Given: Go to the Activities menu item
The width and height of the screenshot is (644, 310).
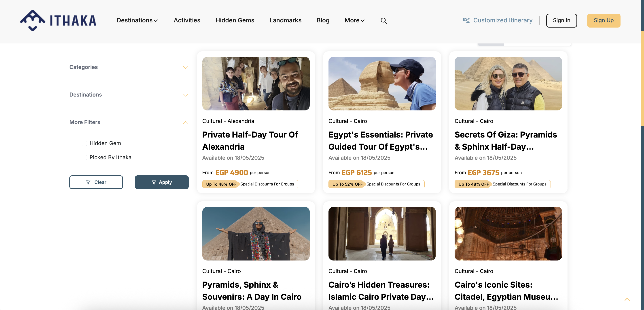Looking at the screenshot, I should click(x=187, y=20).
